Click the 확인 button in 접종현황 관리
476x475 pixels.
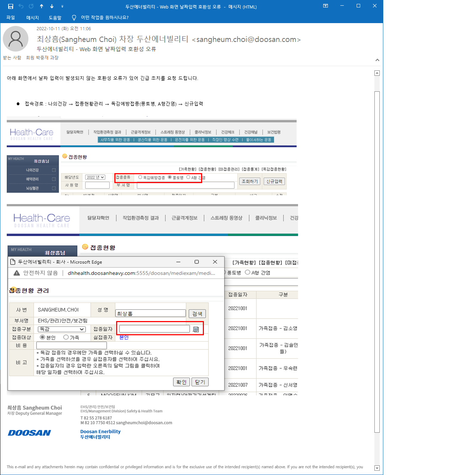[x=182, y=382]
